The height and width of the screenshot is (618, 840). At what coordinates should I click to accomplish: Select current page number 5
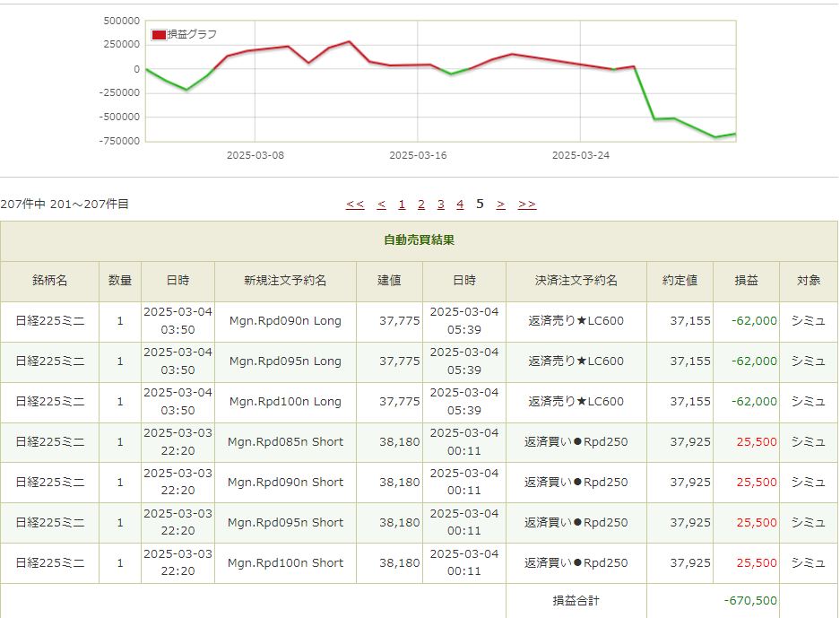click(x=480, y=204)
